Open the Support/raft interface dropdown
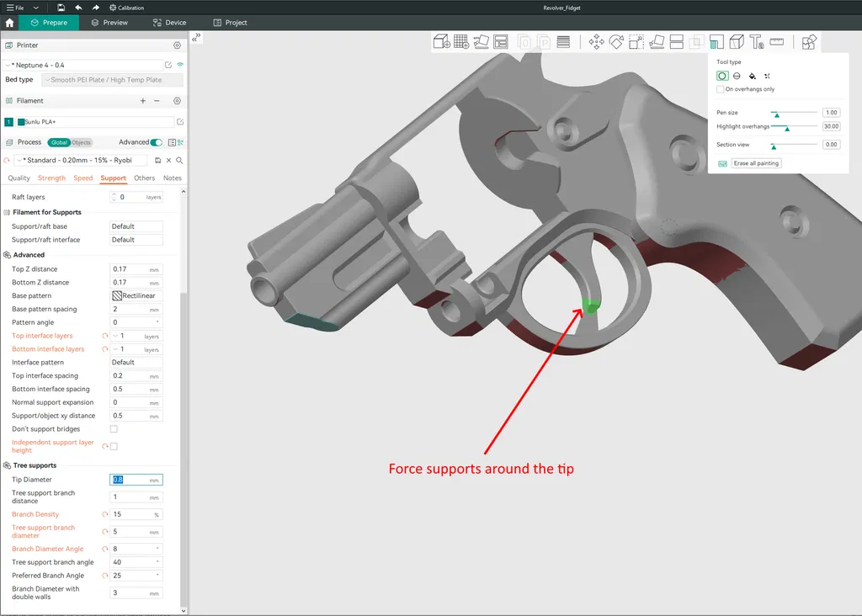Screen dimensions: 862x616 coord(136,240)
